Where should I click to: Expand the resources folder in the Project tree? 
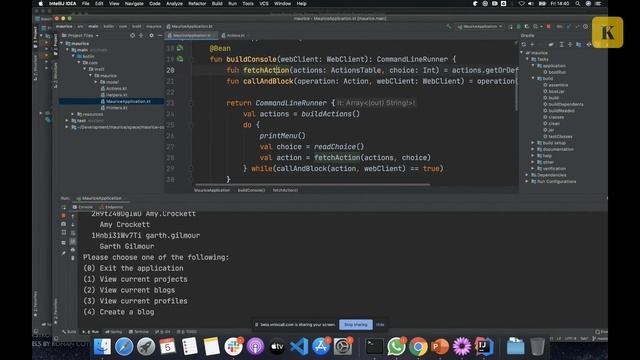pyautogui.click(x=73, y=114)
